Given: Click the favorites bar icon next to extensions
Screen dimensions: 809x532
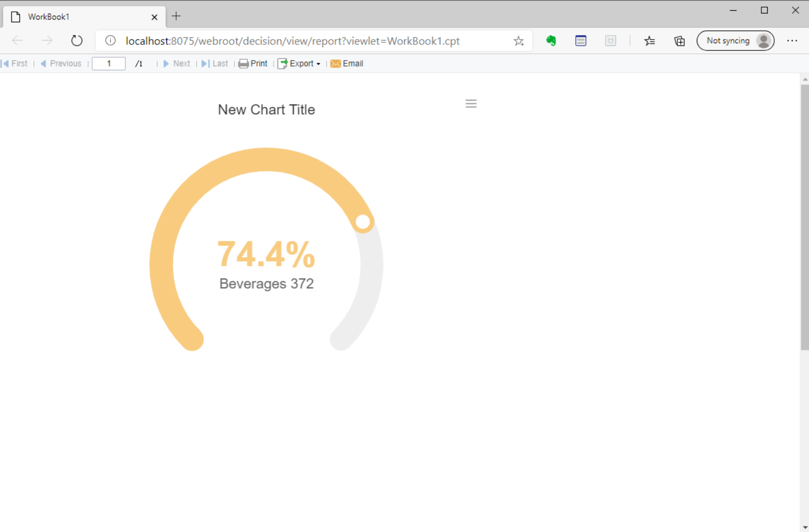Looking at the screenshot, I should click(649, 41).
